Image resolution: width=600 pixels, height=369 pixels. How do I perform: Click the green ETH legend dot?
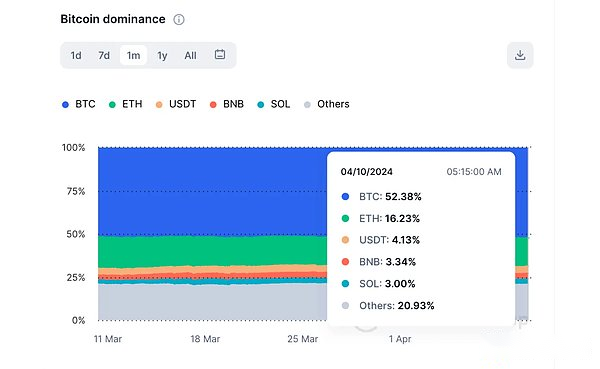click(x=112, y=104)
